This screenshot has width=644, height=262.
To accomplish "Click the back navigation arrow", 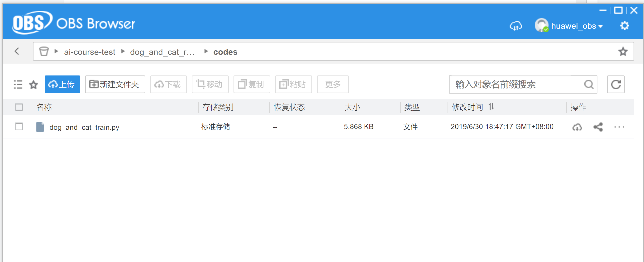I will pos(17,51).
